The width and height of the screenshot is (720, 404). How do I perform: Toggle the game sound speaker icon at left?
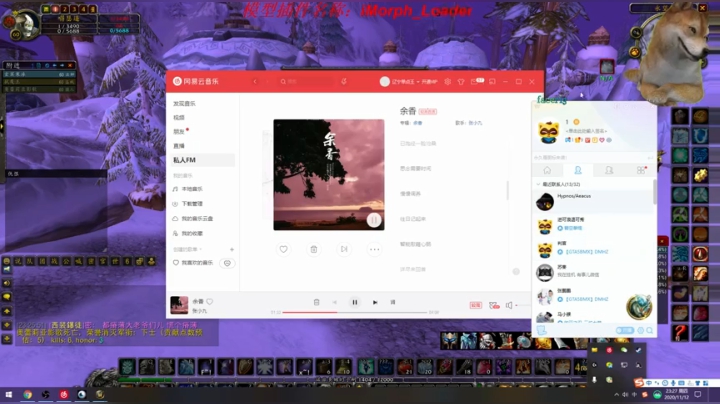[x=7, y=283]
